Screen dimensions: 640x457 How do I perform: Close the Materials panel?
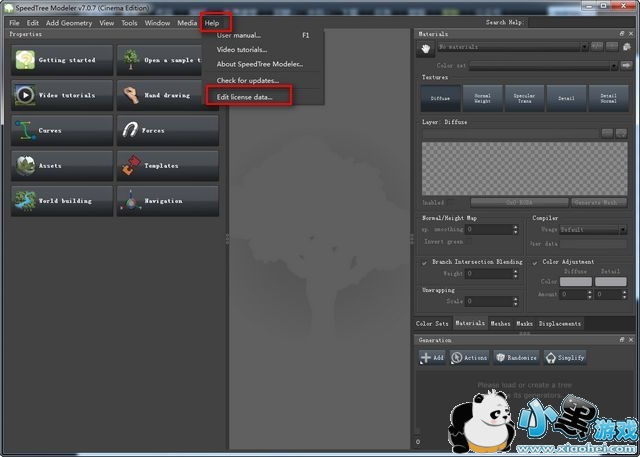(x=631, y=34)
